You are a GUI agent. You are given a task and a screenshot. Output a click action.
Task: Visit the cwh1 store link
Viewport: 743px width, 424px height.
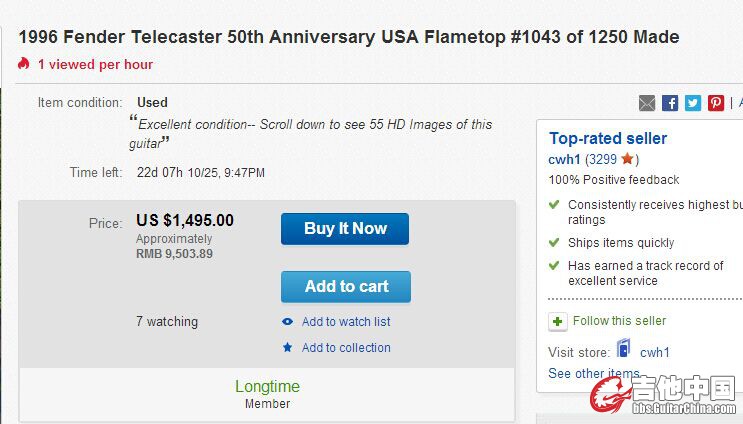[x=655, y=352]
